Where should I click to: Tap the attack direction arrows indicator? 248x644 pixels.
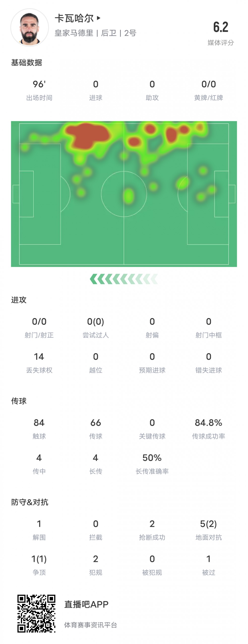pyautogui.click(x=124, y=279)
